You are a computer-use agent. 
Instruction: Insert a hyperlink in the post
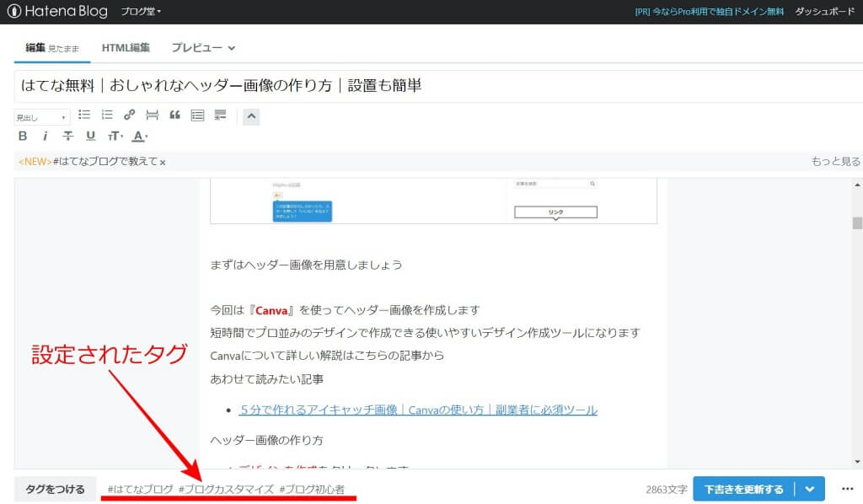tap(128, 115)
